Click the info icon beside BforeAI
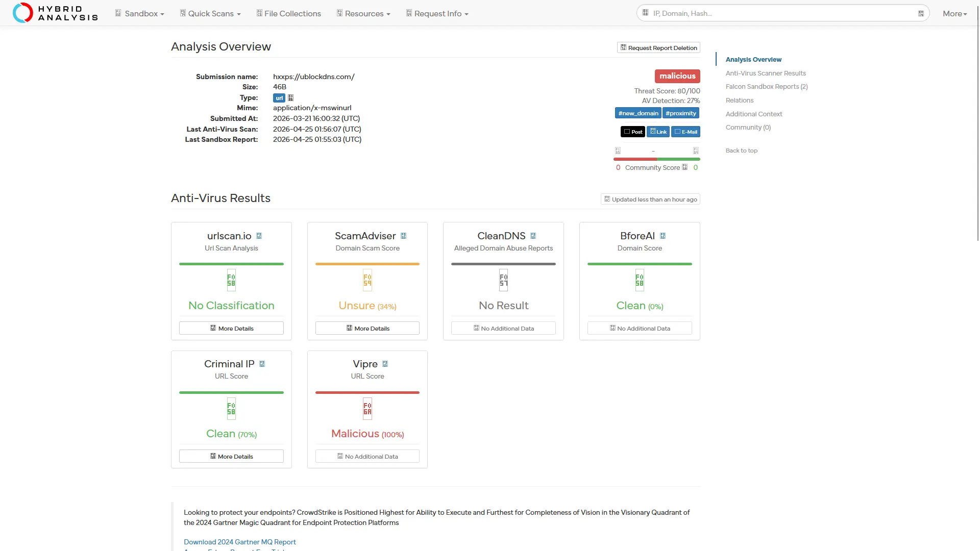 point(663,236)
